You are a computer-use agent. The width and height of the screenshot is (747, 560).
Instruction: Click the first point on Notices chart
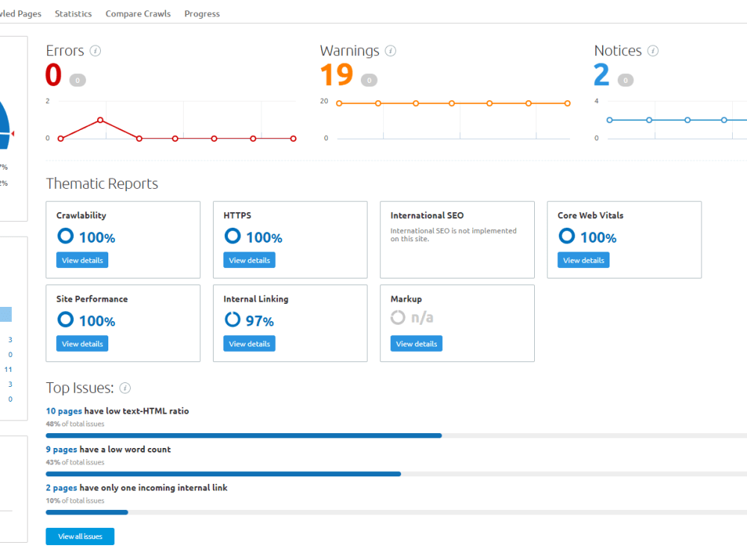610,120
